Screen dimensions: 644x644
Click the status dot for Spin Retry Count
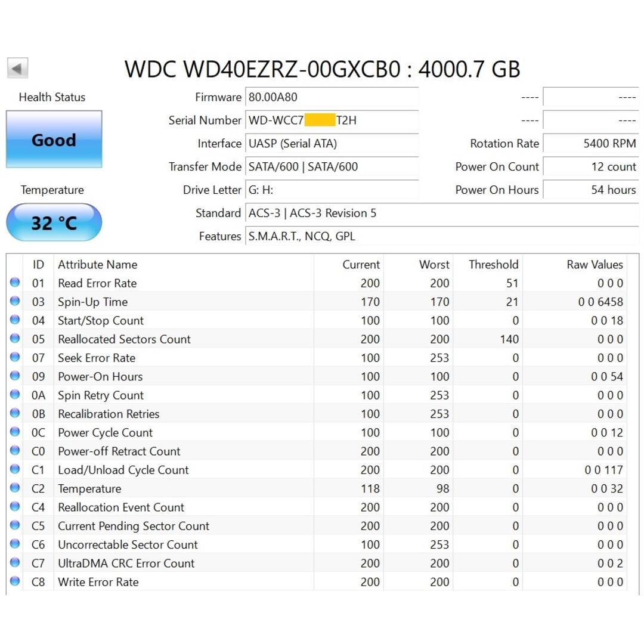coord(15,394)
